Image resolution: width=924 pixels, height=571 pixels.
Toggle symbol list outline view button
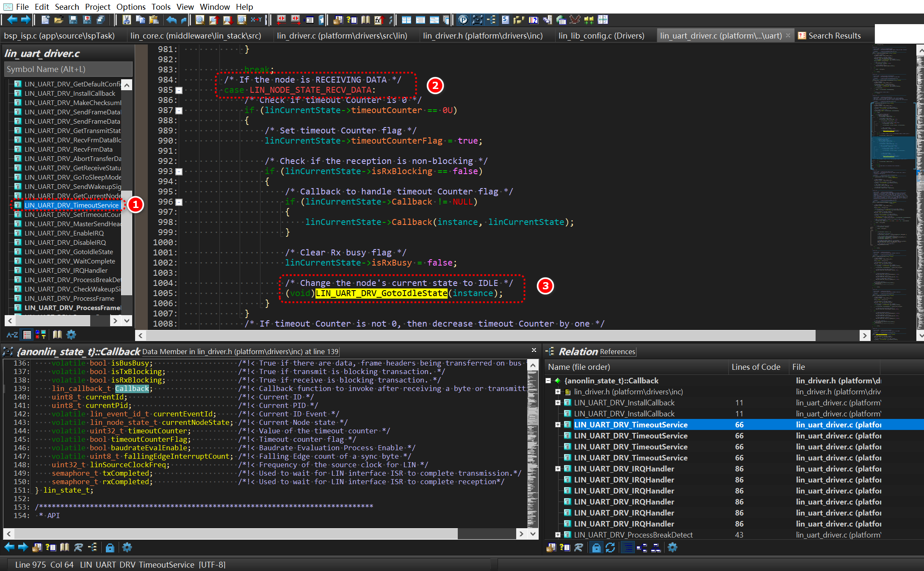pos(27,335)
